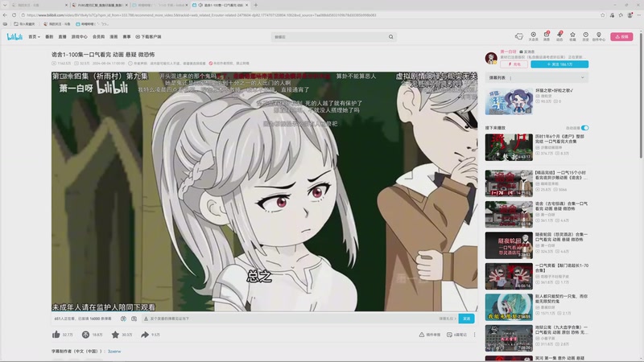Click 下载客户端 download client link
The image size is (644, 362).
click(148, 37)
